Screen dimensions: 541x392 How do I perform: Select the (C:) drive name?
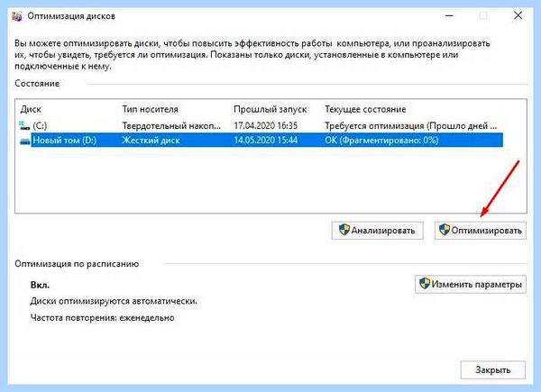[x=40, y=126]
